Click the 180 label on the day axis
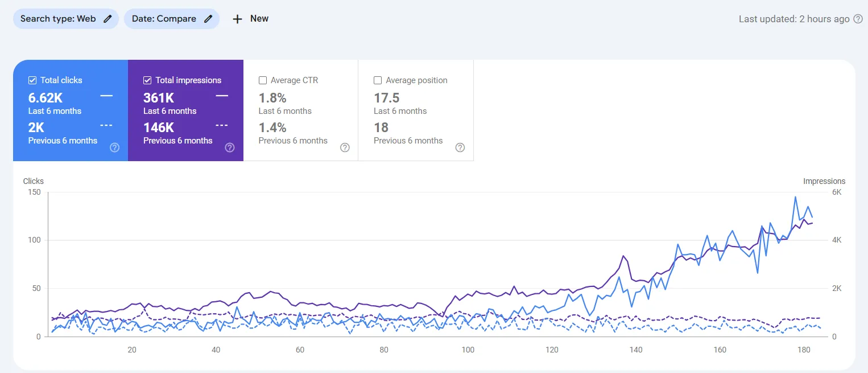 [804, 350]
